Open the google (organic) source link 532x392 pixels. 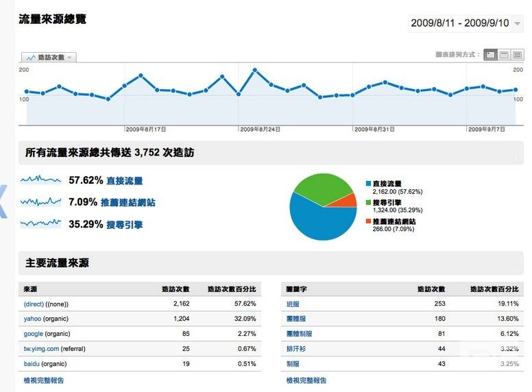(34, 334)
